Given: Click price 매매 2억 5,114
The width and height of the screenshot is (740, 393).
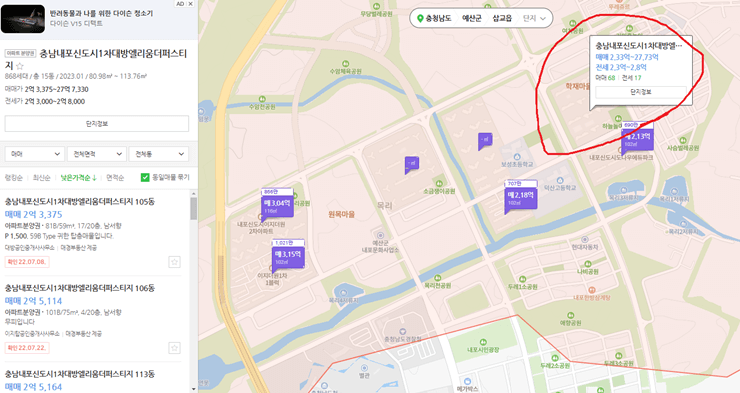Looking at the screenshot, I should coord(34,301).
